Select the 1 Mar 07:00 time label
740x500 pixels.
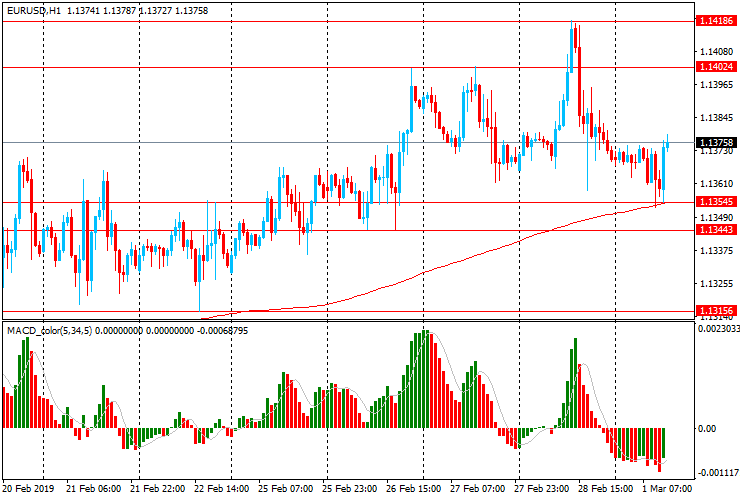(668, 489)
